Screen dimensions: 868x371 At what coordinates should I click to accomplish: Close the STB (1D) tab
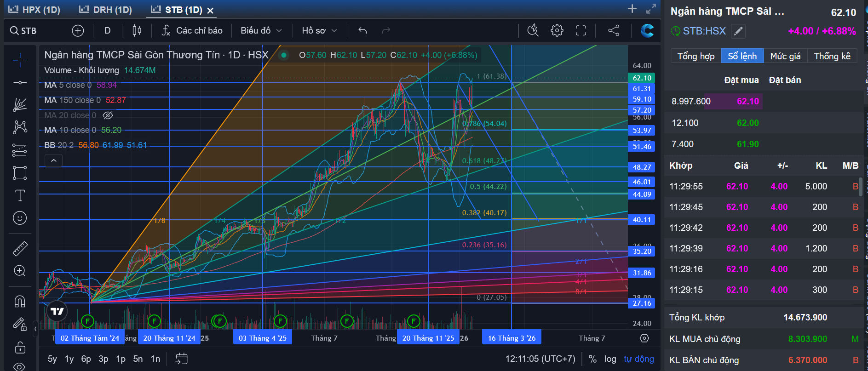click(x=210, y=10)
